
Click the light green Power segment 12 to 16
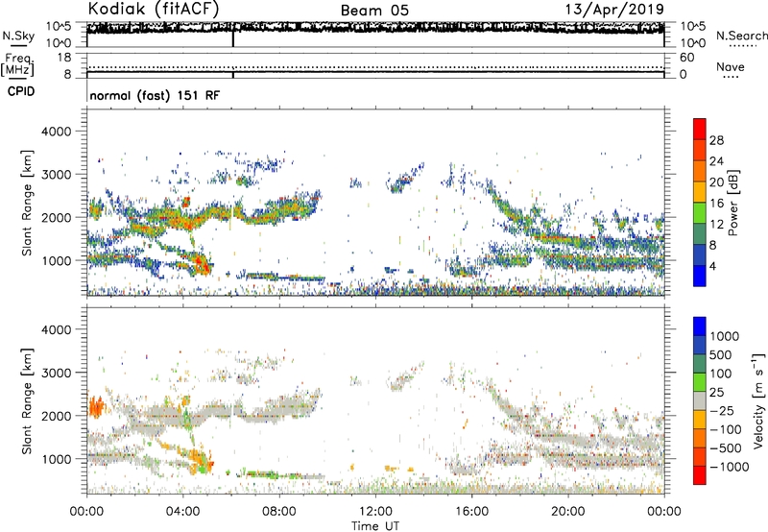click(x=700, y=212)
